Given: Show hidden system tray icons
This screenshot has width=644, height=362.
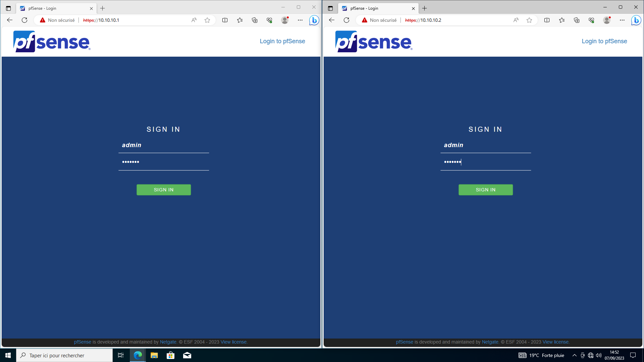Looking at the screenshot, I should point(574,355).
